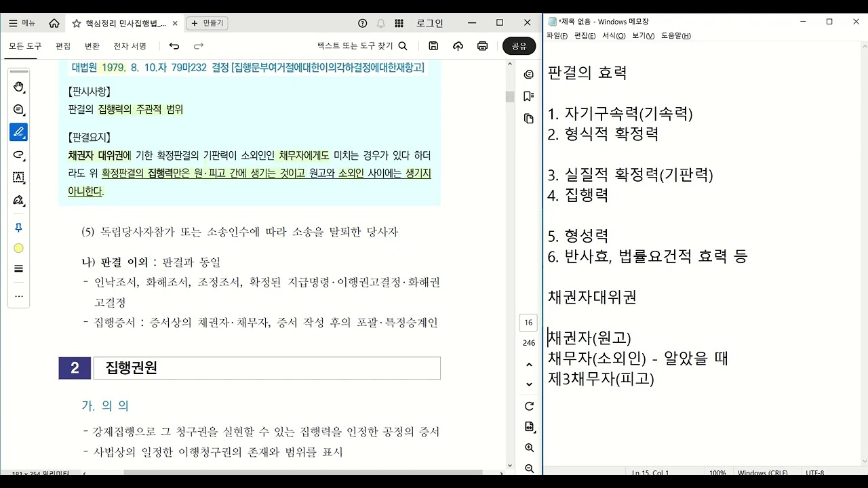868x488 pixels.
Task: Select the comment bubble tool
Action: pos(19,109)
